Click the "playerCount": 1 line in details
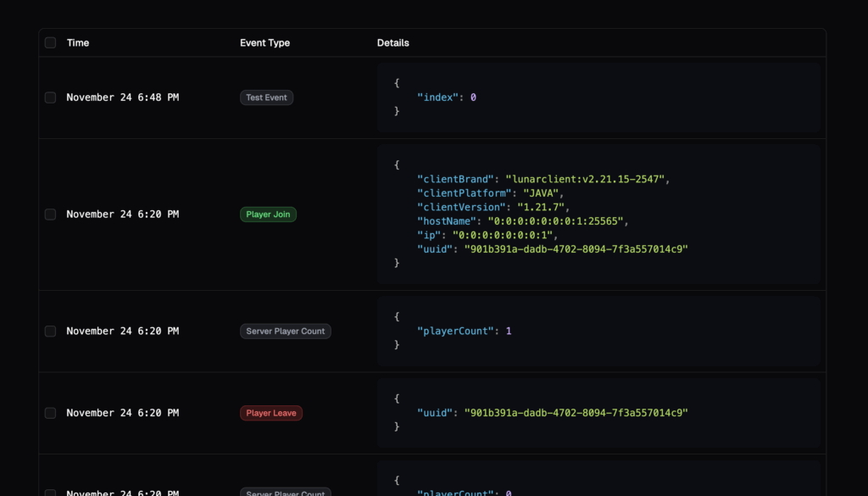868x496 pixels. (x=464, y=332)
